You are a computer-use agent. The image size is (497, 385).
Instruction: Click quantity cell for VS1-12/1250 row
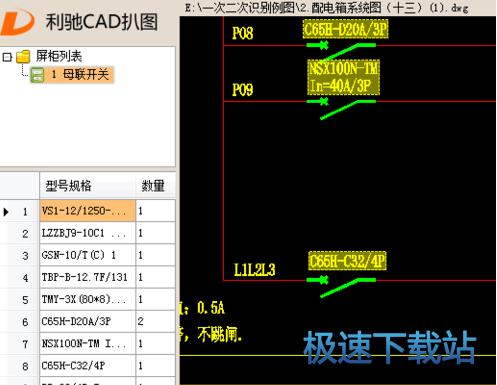(155, 211)
